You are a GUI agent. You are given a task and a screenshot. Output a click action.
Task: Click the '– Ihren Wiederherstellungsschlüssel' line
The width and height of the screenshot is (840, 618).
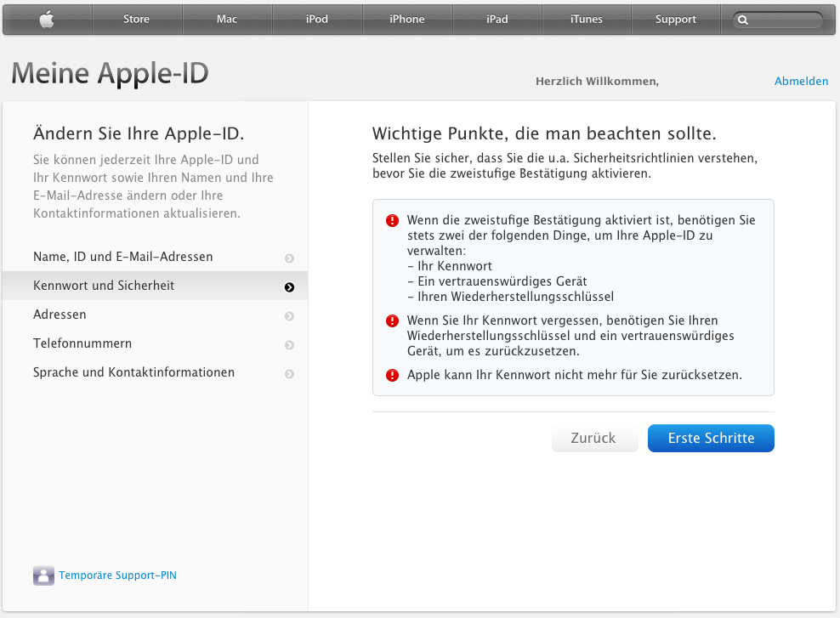(510, 297)
